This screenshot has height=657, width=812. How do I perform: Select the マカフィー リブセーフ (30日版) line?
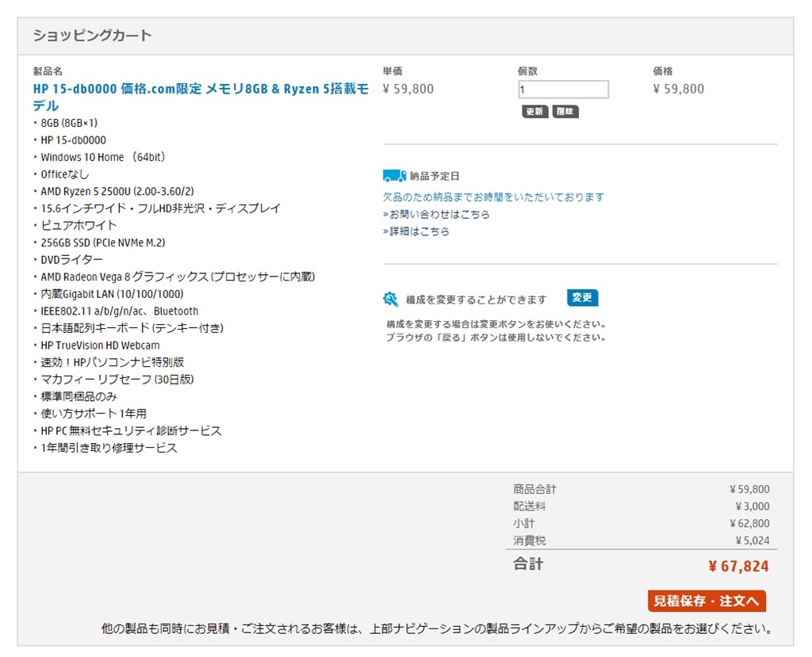[x=117, y=379]
